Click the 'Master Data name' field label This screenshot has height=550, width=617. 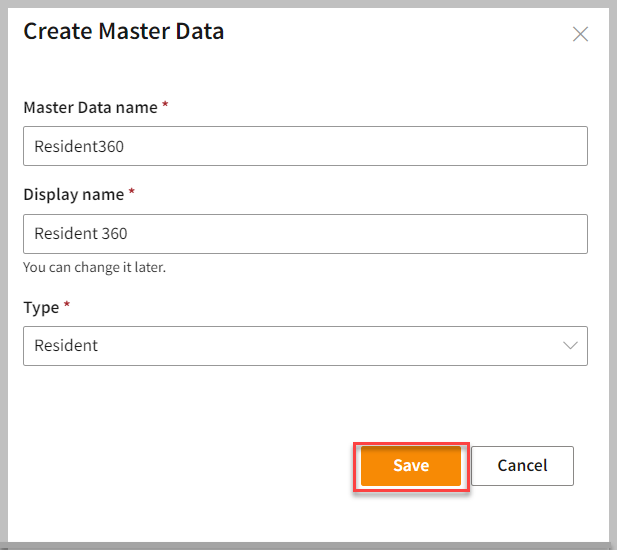[x=90, y=107]
